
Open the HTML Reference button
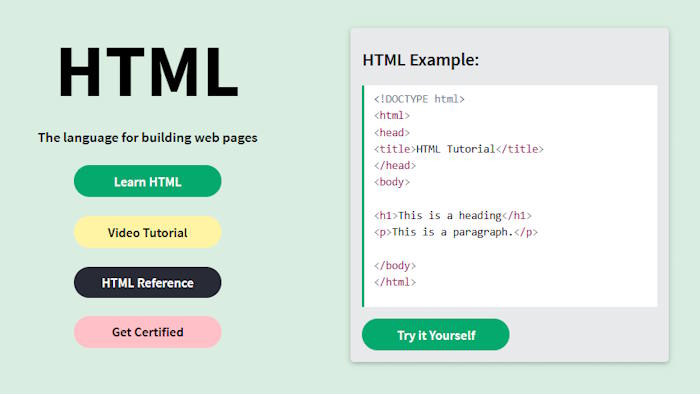tap(147, 282)
